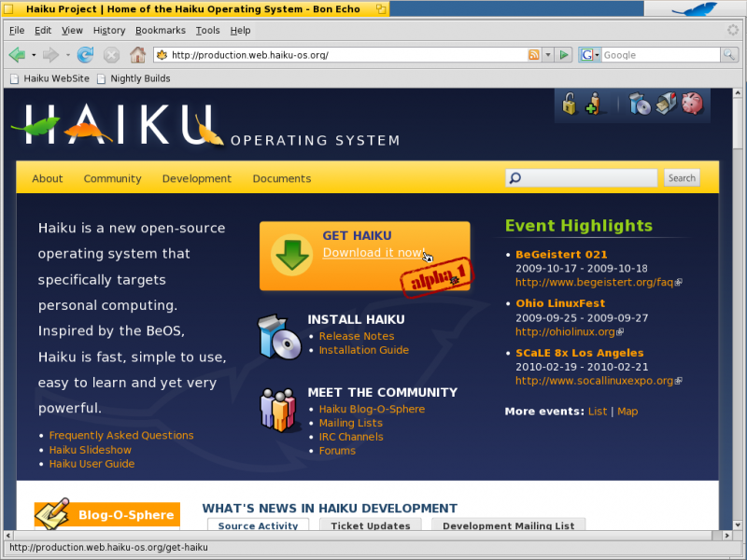Click the Google search input box
Screen dimensions: 747x560
click(661, 55)
